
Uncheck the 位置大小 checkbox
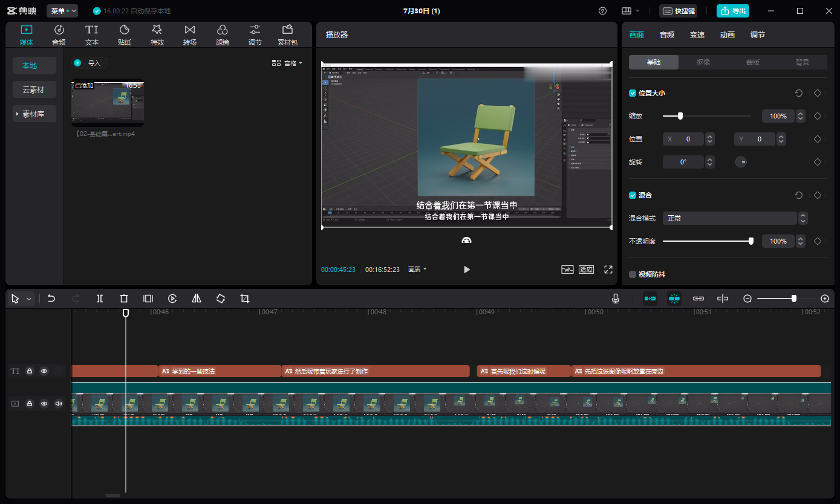click(x=633, y=93)
